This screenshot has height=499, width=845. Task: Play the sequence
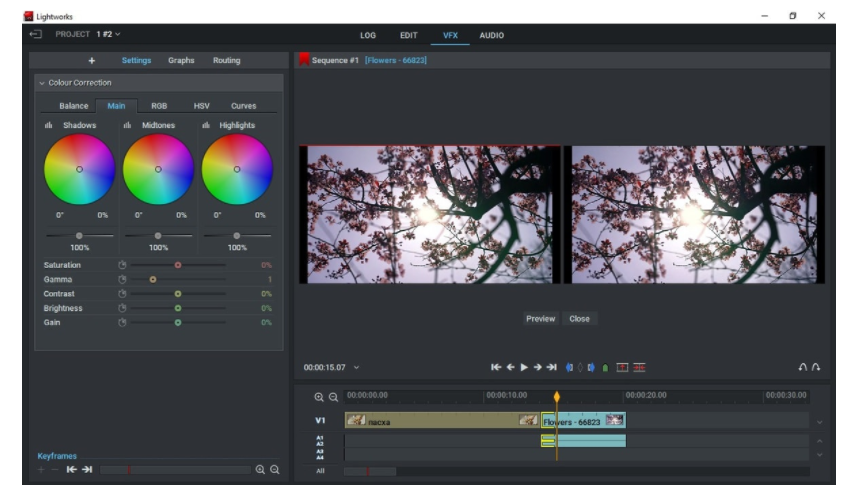coord(524,367)
